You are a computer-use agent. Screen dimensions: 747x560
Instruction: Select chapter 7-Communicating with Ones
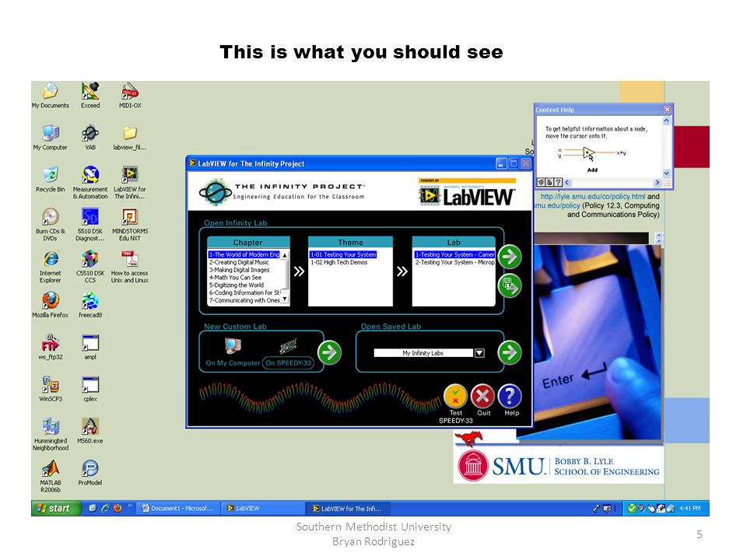[244, 300]
